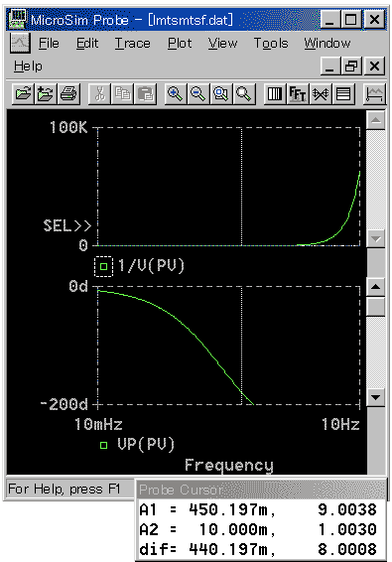This screenshot has height=562, width=392.
Task: Click the 'For Help, press F1' status text
Action: pos(64,489)
